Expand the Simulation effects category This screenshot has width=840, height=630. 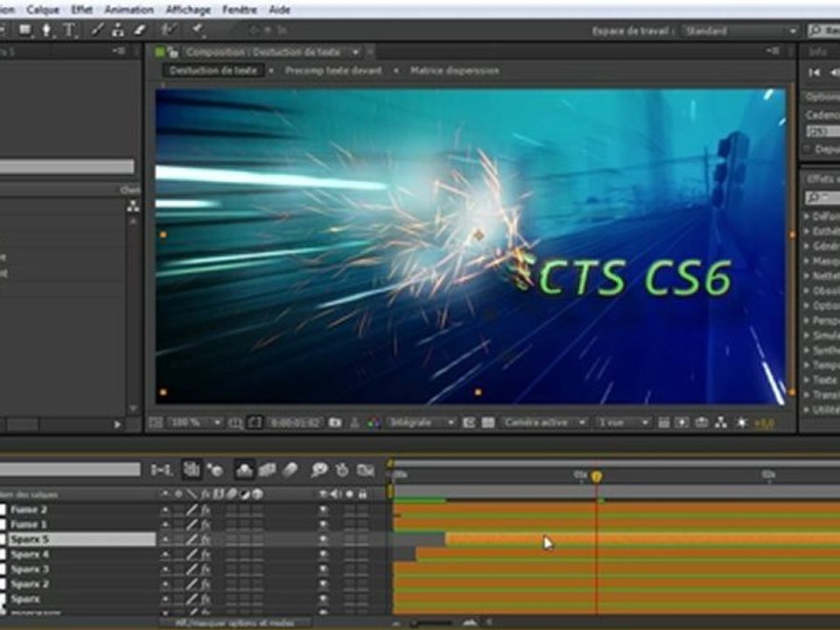pos(807,335)
